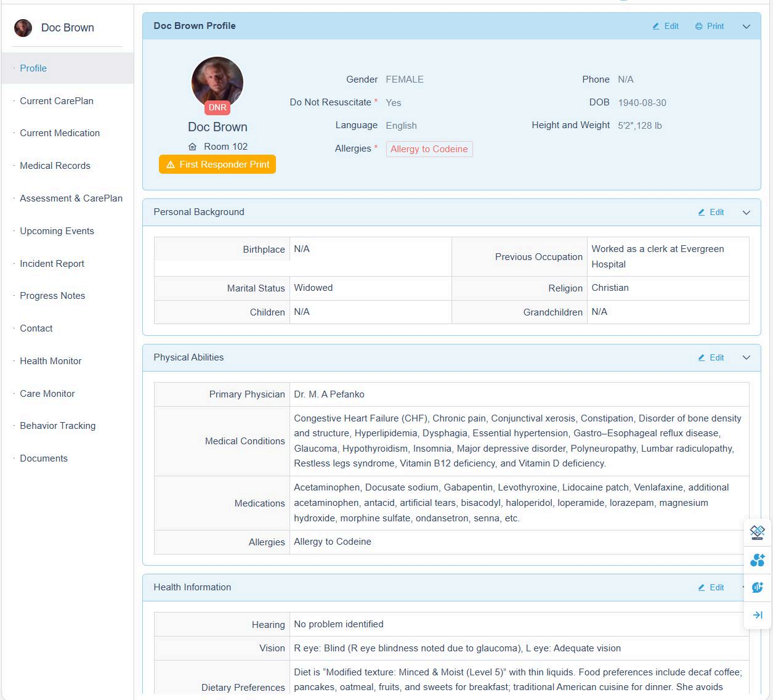
Task: Select Health Monitor from sidebar
Action: (x=51, y=361)
